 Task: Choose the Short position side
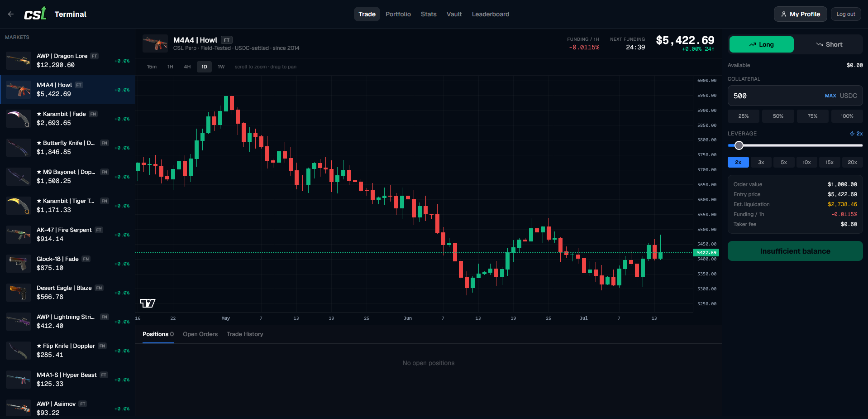click(x=829, y=44)
